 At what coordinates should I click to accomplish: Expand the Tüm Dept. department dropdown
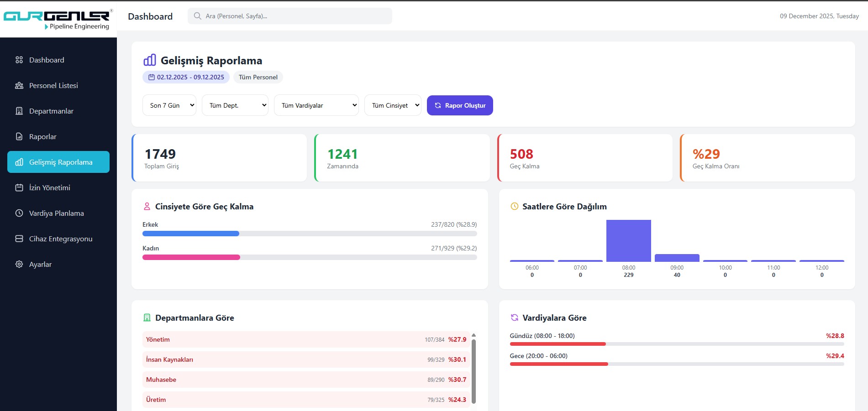click(235, 105)
